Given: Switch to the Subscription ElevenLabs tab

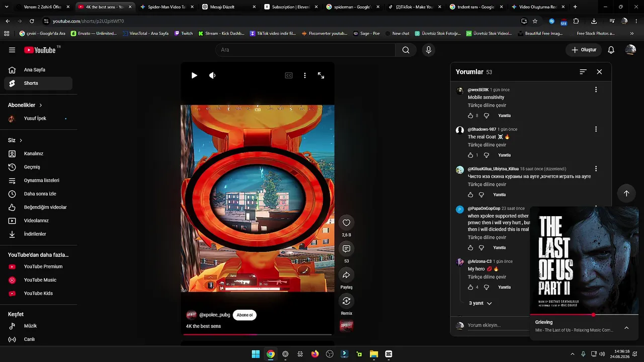Looking at the screenshot, I should [x=290, y=7].
